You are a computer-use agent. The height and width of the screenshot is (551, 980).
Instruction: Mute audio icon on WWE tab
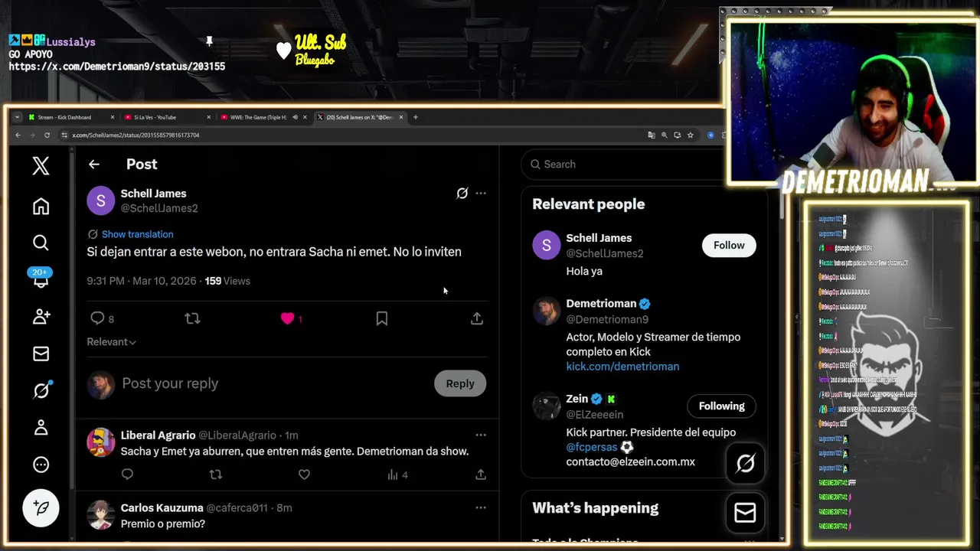295,117
